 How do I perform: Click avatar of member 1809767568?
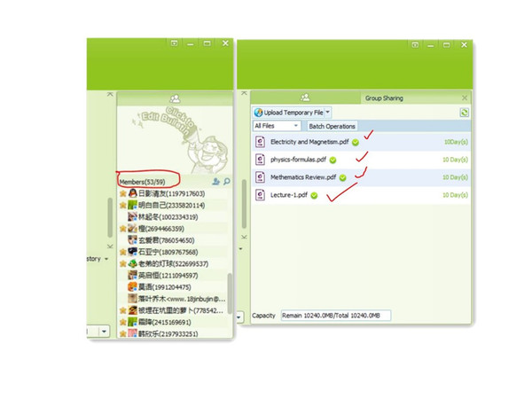tap(132, 252)
